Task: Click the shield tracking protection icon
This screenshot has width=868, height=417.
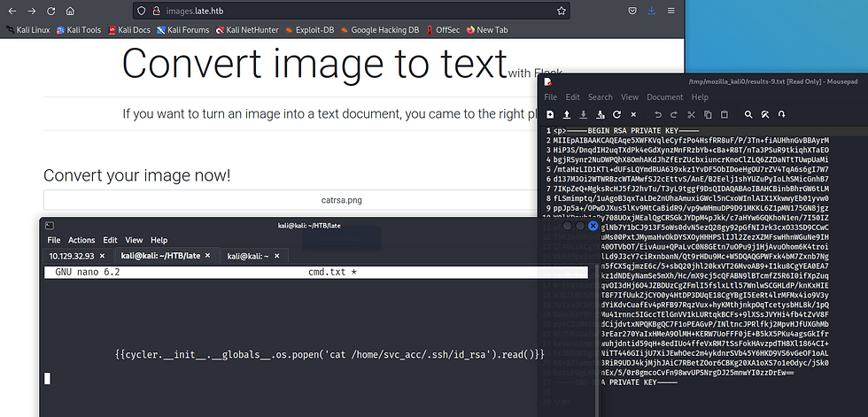Action: point(142,11)
